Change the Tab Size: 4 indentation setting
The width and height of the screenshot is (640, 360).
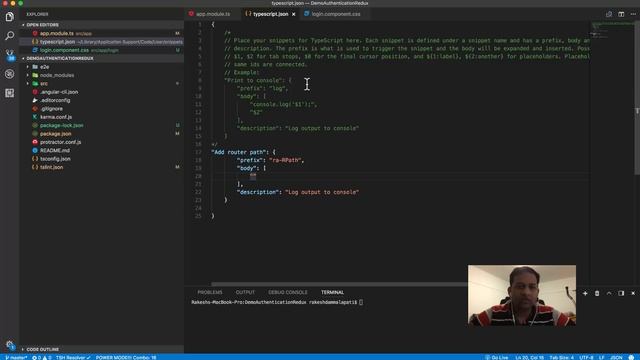pos(561,357)
